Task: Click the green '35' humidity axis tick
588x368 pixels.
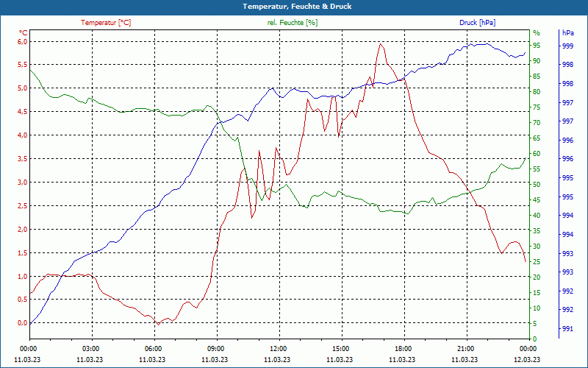Action: pyautogui.click(x=537, y=231)
